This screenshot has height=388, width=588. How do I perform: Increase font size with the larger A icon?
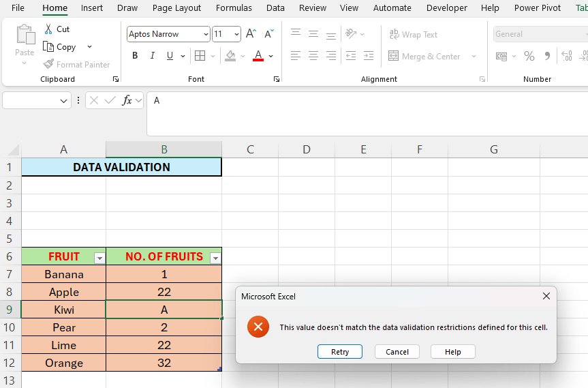pyautogui.click(x=251, y=34)
